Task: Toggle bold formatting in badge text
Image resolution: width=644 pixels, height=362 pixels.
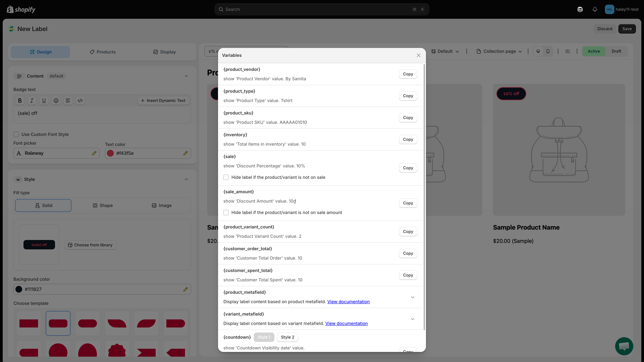Action: (x=20, y=100)
